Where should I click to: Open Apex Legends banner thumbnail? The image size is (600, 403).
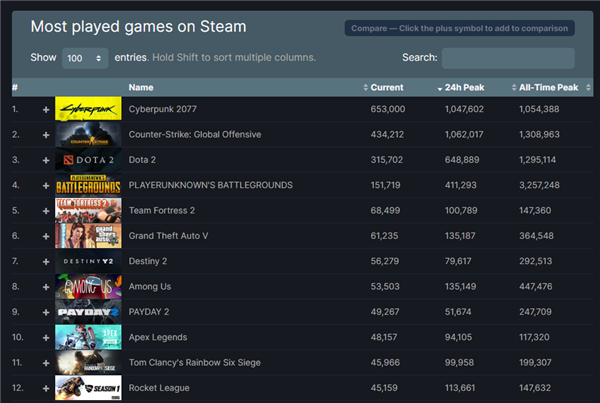point(88,337)
